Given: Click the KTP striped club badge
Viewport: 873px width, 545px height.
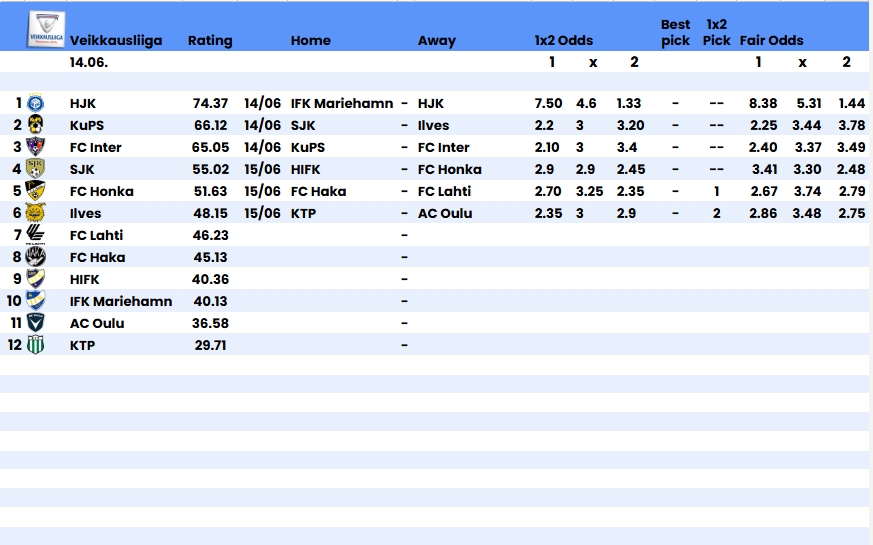Looking at the screenshot, I should [36, 345].
